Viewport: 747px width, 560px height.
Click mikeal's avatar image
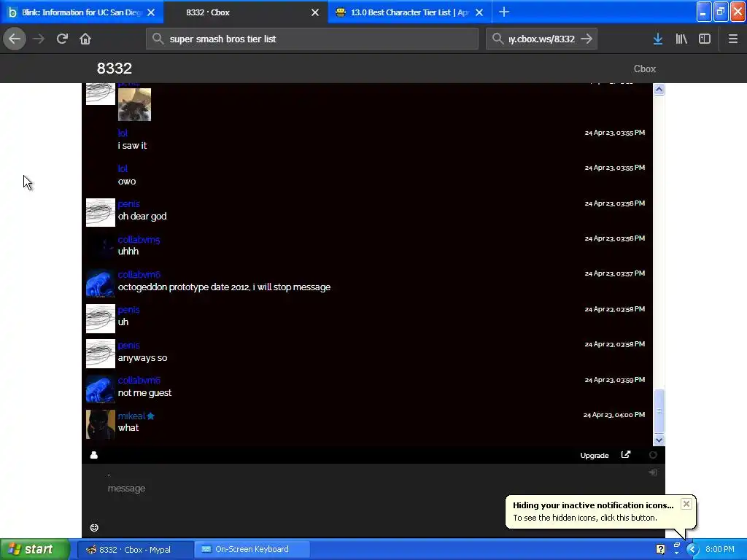tap(101, 424)
